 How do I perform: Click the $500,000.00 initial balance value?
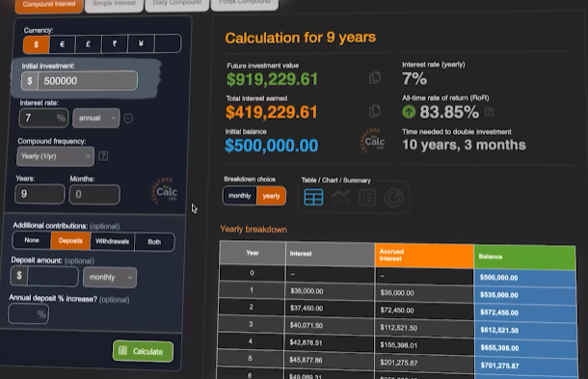tap(272, 146)
